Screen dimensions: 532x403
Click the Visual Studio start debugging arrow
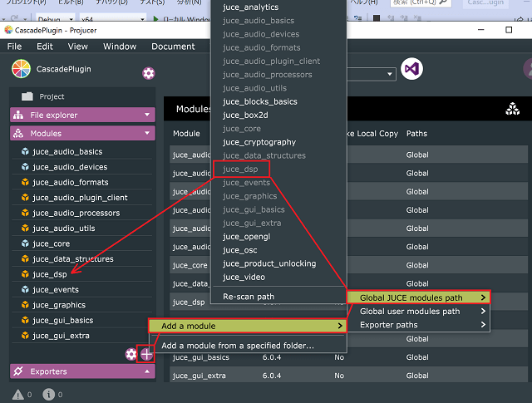(x=155, y=19)
